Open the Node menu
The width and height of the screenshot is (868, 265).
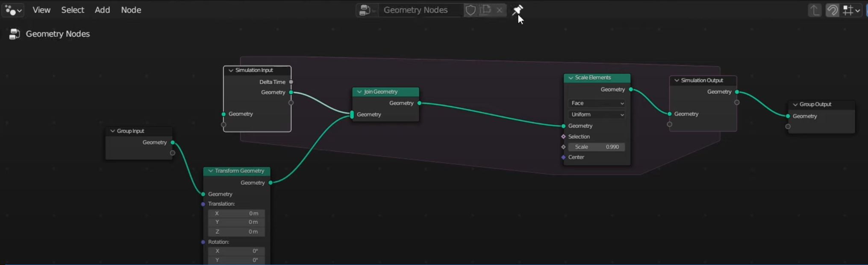(x=131, y=10)
